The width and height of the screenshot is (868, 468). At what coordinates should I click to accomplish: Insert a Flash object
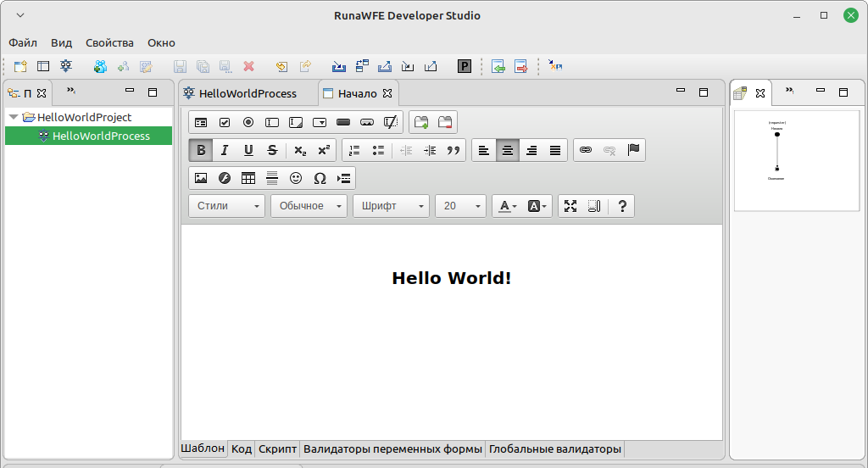click(x=224, y=178)
